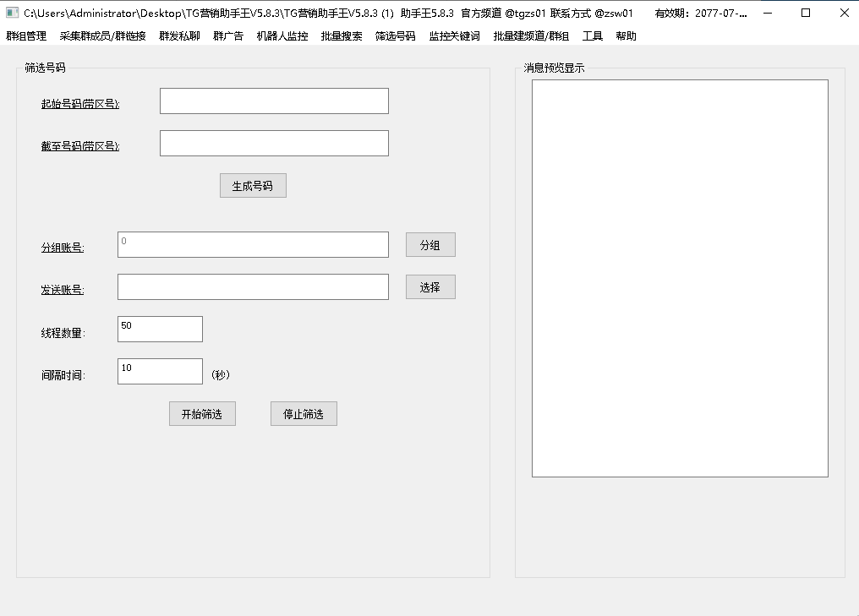Select the 线程数量 field showing 50
This screenshot has height=616, width=859.
pyautogui.click(x=160, y=330)
